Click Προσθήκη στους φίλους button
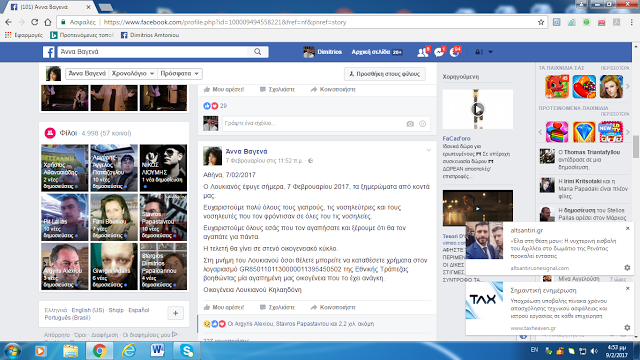This screenshot has height=360, width=640. tap(385, 74)
